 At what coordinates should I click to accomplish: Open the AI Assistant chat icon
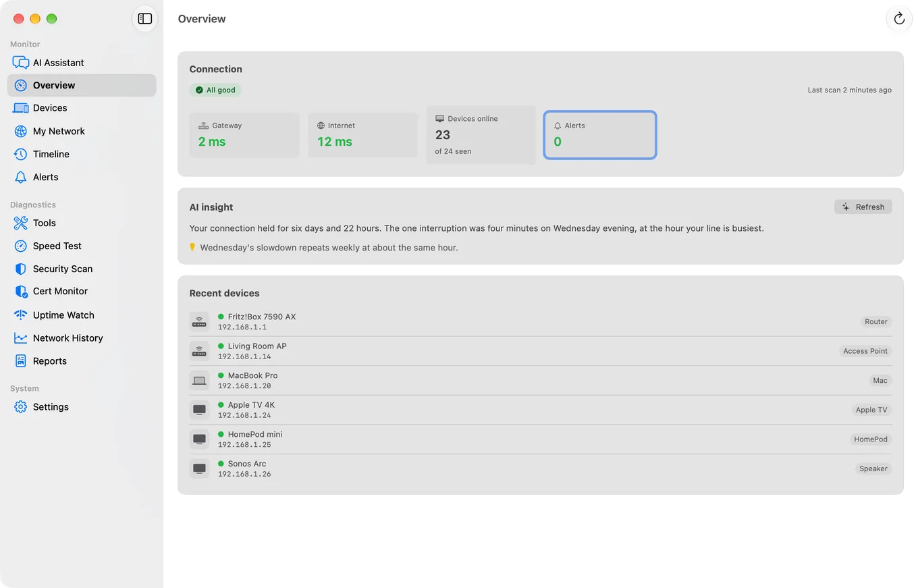[x=21, y=63]
